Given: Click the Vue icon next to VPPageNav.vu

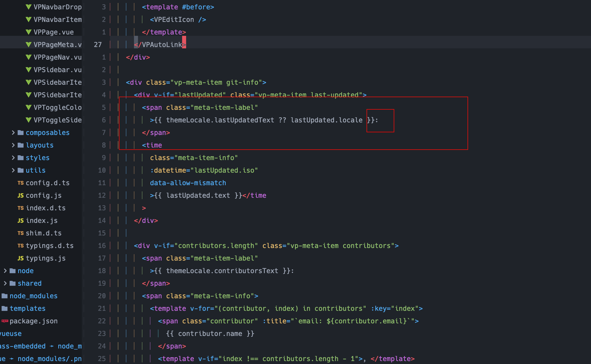Looking at the screenshot, I should click(x=29, y=57).
